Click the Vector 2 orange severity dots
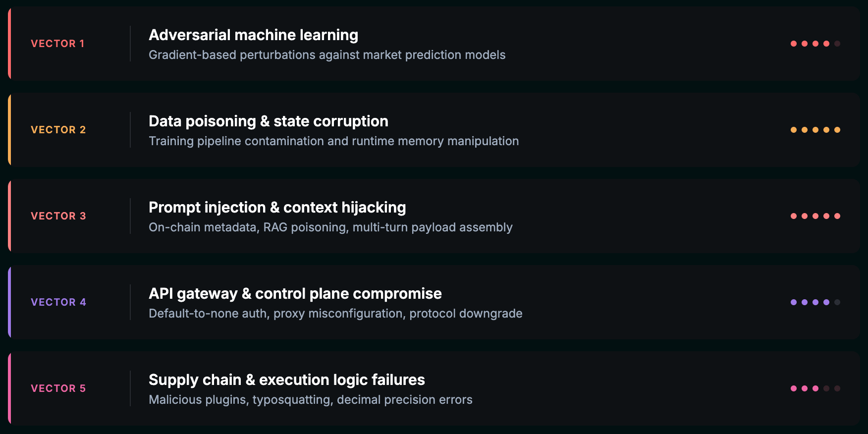Screen dimensions: 868x434 pos(815,130)
